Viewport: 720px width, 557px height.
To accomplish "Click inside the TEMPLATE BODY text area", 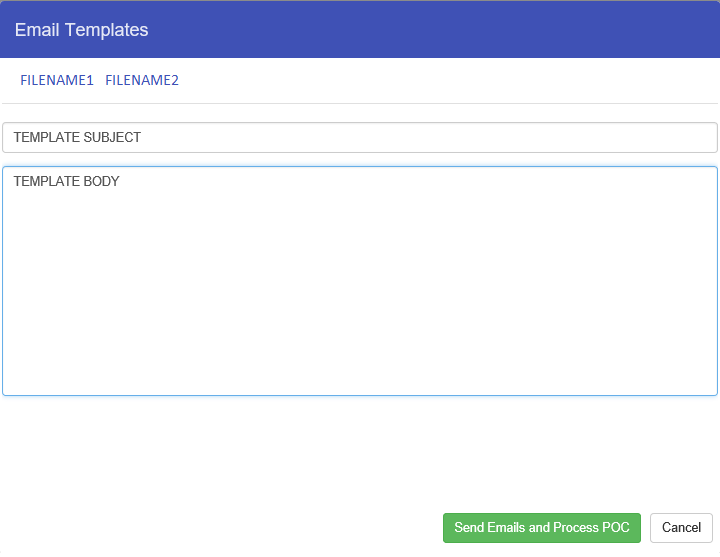I will 360,281.
